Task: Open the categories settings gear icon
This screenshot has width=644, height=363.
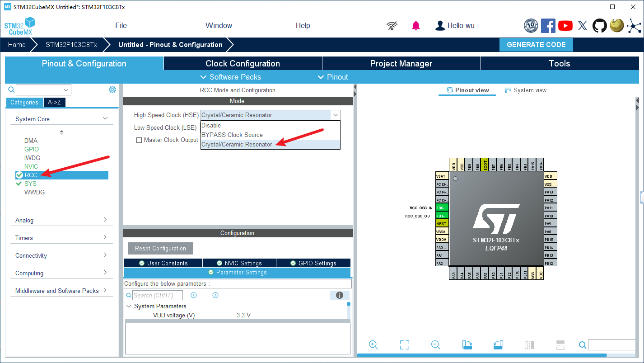Action: (x=112, y=90)
